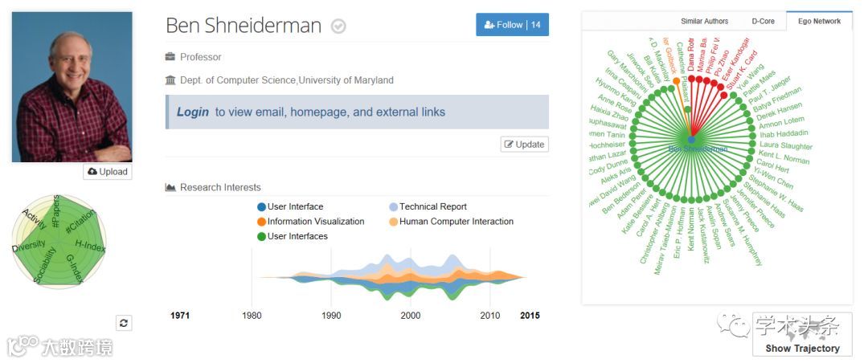This screenshot has height=363, width=868.
Task: Toggle the Human Computer Interaction legend dot
Action: (x=393, y=222)
